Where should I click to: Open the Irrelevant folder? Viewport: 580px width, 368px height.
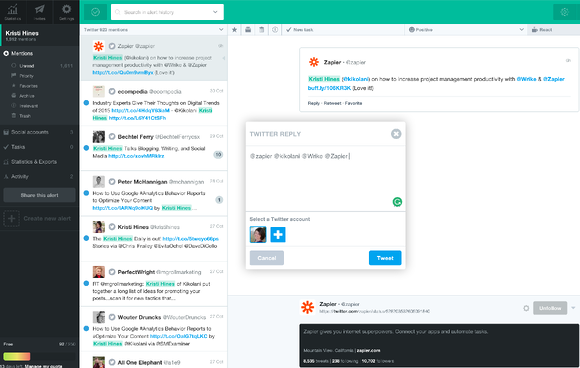pos(28,106)
